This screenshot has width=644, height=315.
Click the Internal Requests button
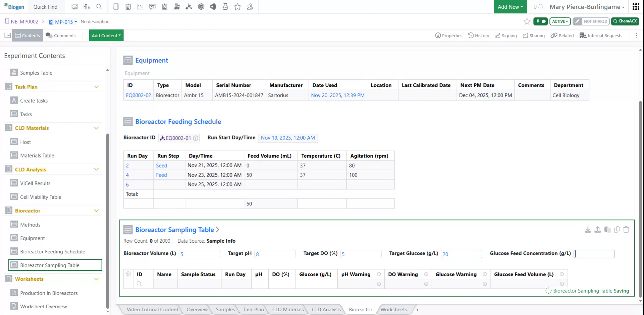point(601,35)
